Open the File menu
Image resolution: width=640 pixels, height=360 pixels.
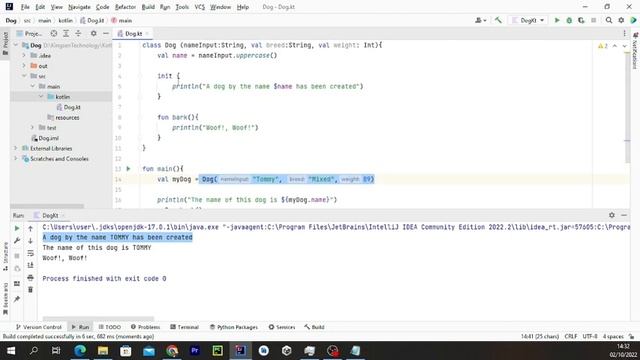click(x=25, y=7)
